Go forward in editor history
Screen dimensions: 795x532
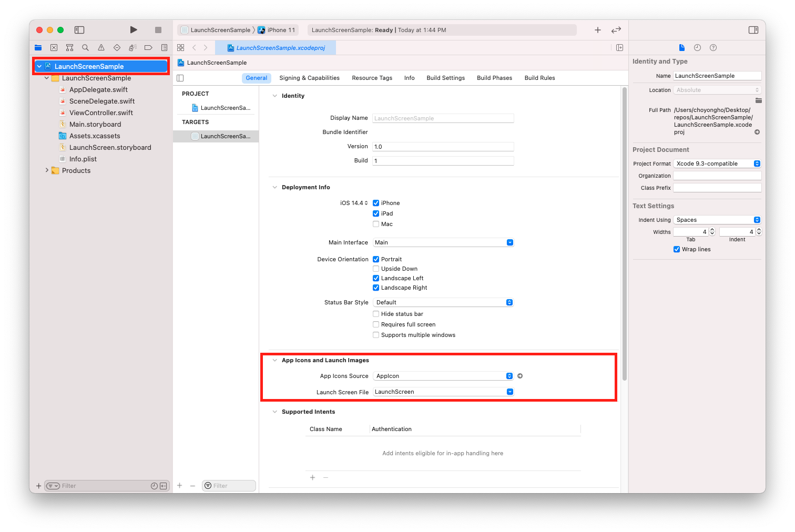pos(206,47)
